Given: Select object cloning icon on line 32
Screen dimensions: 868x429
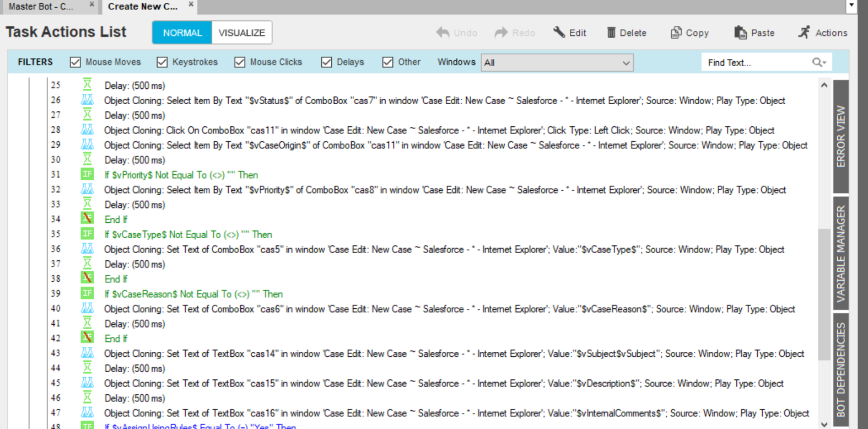Looking at the screenshot, I should (x=87, y=189).
